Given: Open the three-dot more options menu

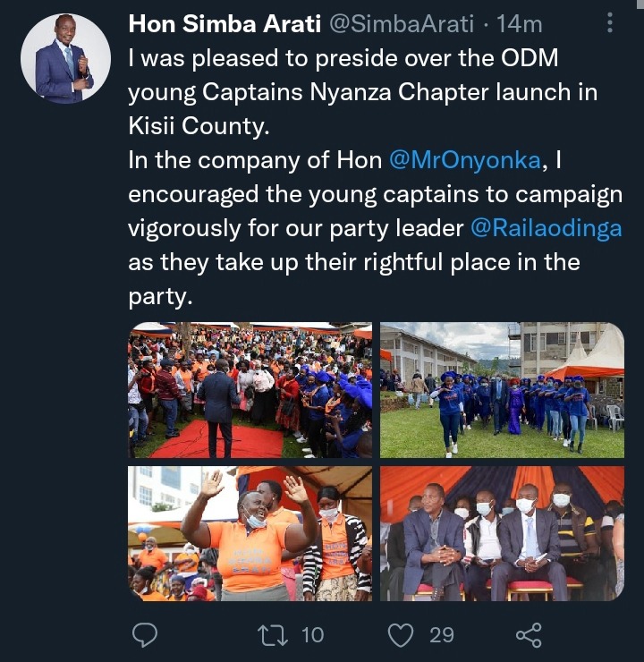Looking at the screenshot, I should click(609, 22).
